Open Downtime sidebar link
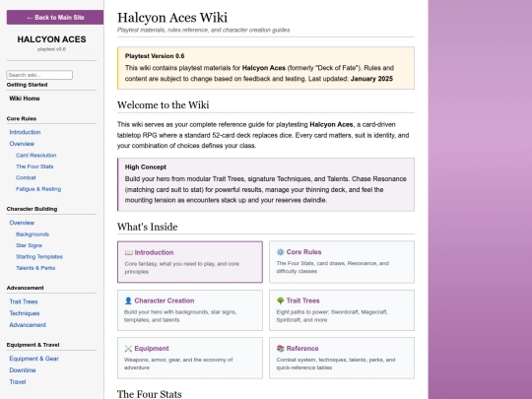Viewport: 532px width, 399px height. pos(23,370)
